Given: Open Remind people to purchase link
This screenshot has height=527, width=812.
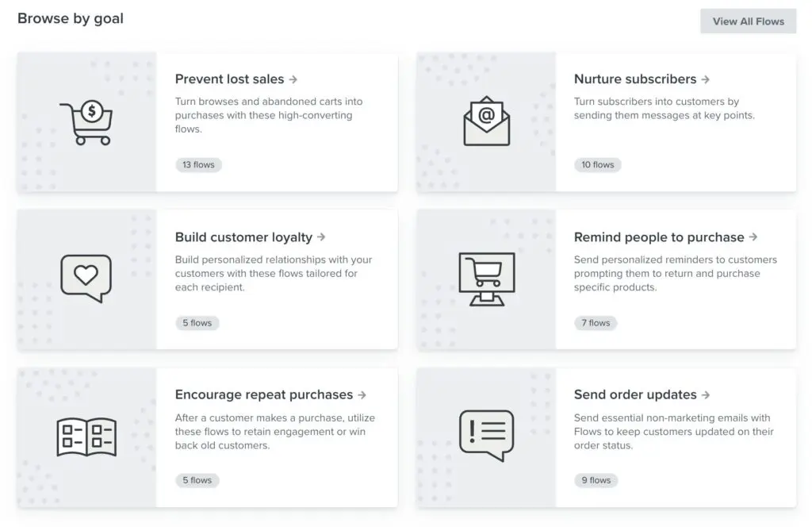Looking at the screenshot, I should tap(665, 237).
